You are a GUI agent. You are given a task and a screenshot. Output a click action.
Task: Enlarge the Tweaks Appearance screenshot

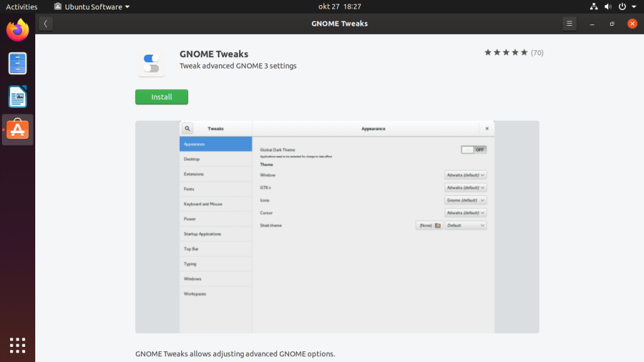337,227
